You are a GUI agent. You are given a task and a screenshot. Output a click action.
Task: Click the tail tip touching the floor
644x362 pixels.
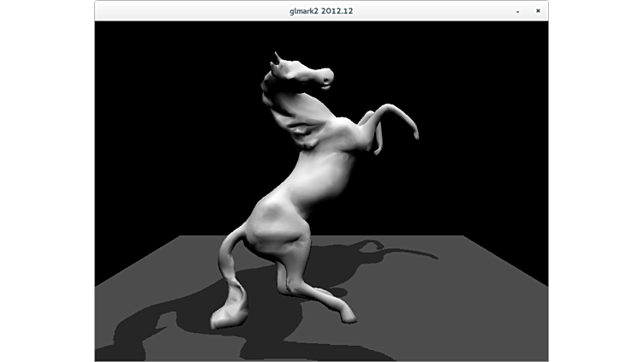coord(221,321)
